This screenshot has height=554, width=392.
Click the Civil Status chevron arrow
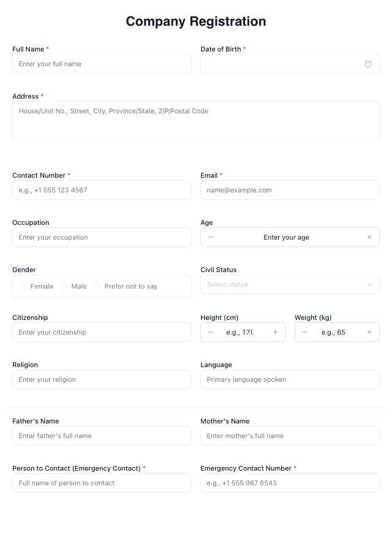(369, 284)
